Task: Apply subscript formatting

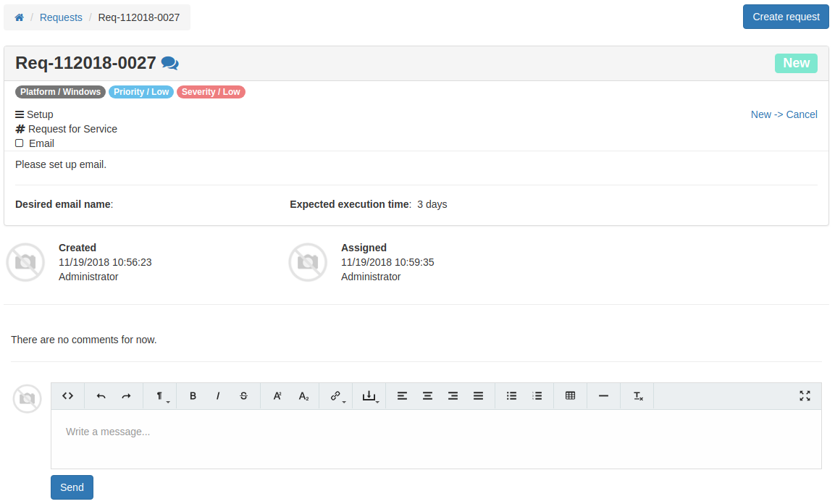Action: [x=303, y=396]
